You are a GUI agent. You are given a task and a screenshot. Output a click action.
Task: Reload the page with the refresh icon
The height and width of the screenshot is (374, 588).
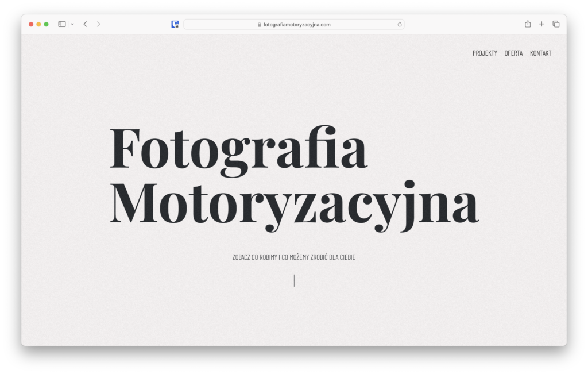click(399, 25)
